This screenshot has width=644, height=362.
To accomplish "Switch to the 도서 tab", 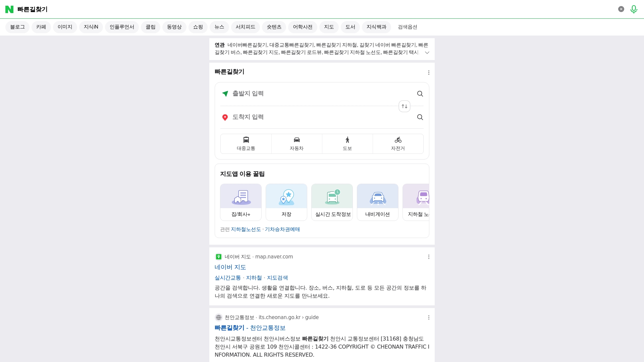I will [x=350, y=27].
